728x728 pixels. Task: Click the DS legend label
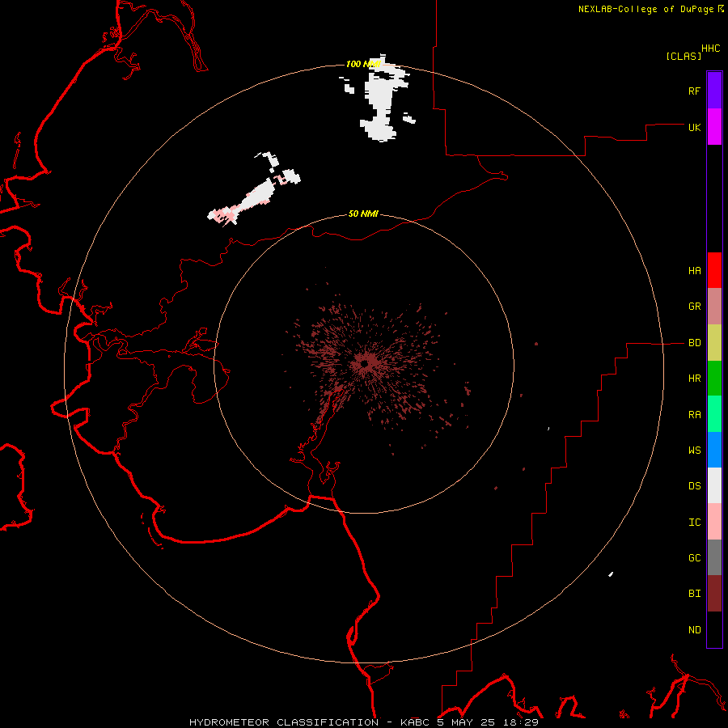(x=694, y=486)
